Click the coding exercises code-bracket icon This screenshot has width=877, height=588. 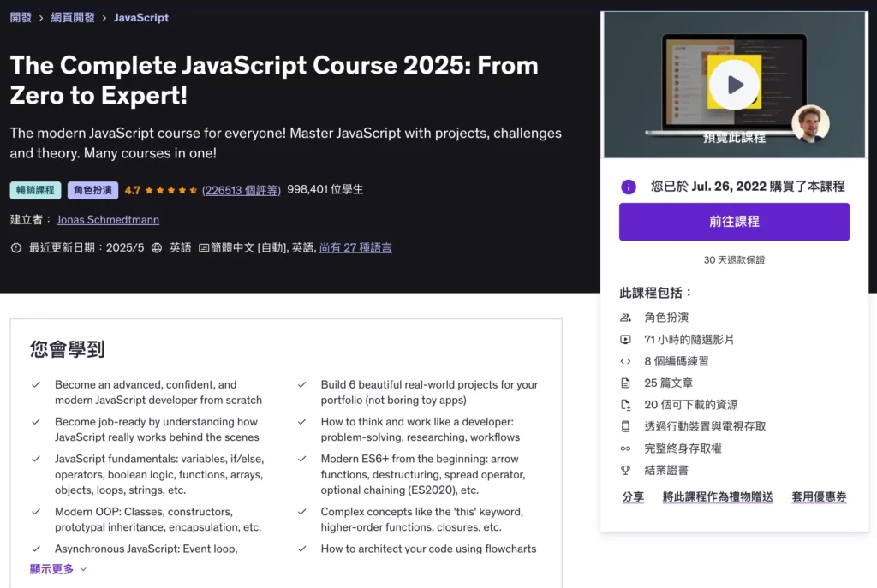(625, 361)
